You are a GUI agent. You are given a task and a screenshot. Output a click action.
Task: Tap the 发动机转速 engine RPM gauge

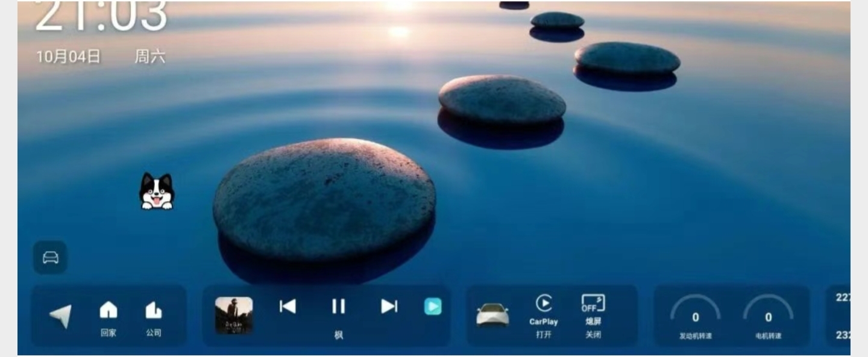696,315
